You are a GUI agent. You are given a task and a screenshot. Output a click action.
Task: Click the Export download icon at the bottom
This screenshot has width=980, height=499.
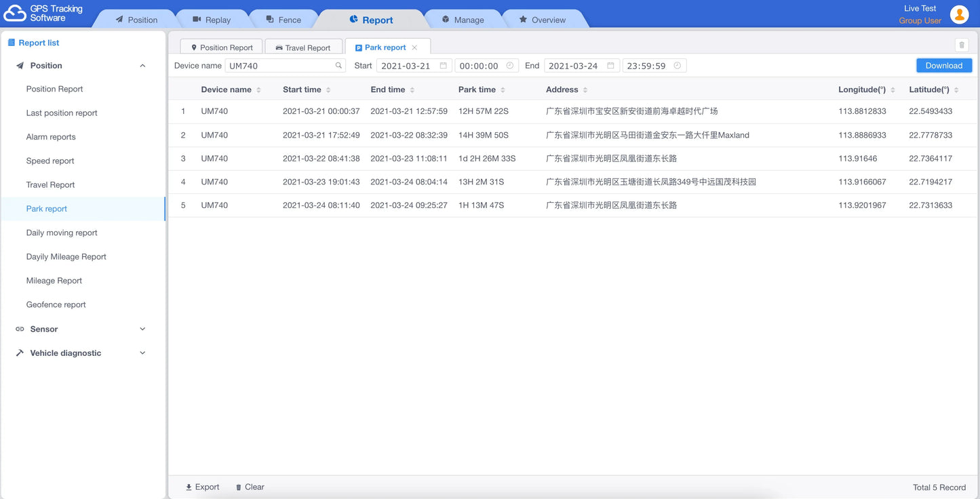click(188, 487)
